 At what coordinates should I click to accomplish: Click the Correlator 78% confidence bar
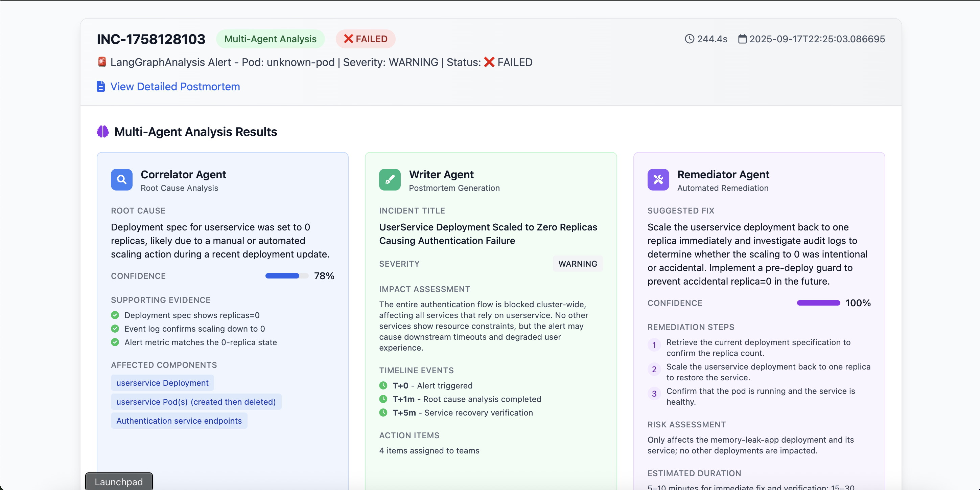(x=286, y=276)
